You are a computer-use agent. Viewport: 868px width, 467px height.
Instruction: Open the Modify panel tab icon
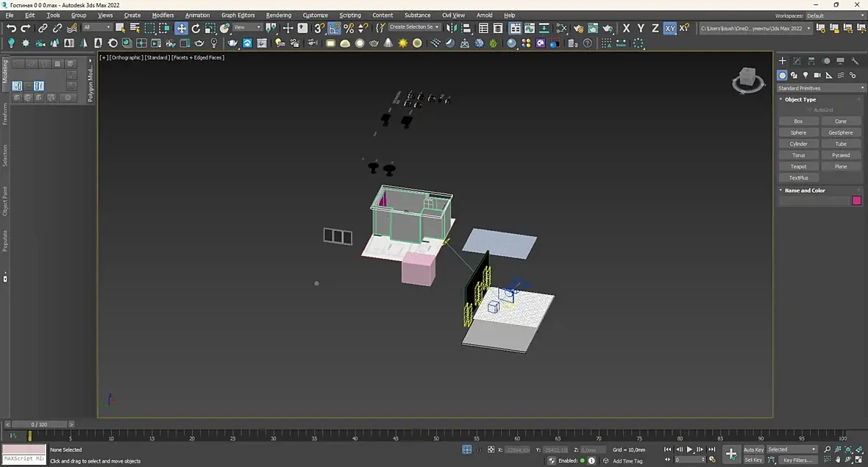coord(797,61)
